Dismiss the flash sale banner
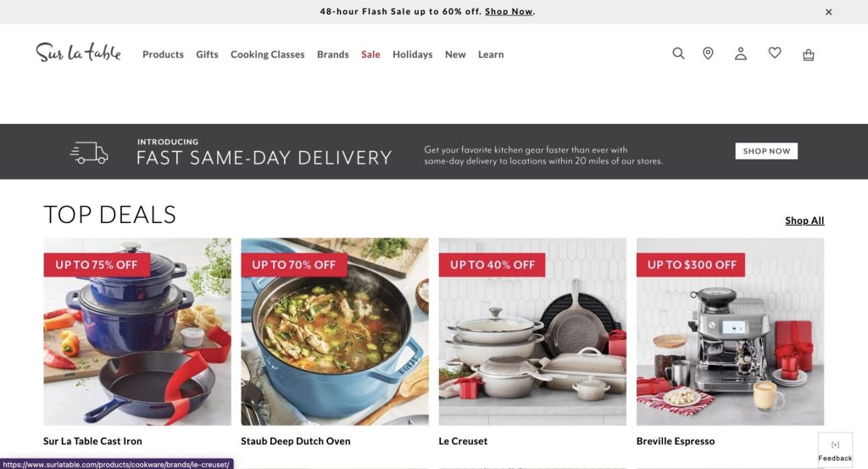 (828, 12)
